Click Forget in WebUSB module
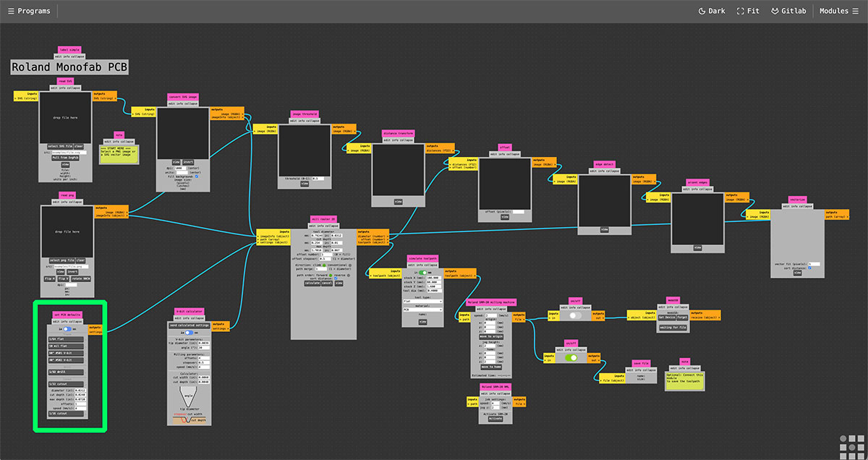The height and width of the screenshot is (460, 868). click(681, 318)
